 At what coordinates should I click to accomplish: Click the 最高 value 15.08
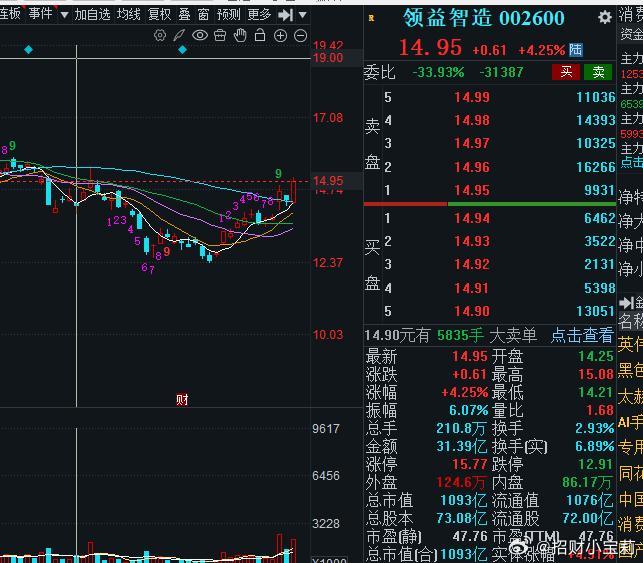pos(596,374)
